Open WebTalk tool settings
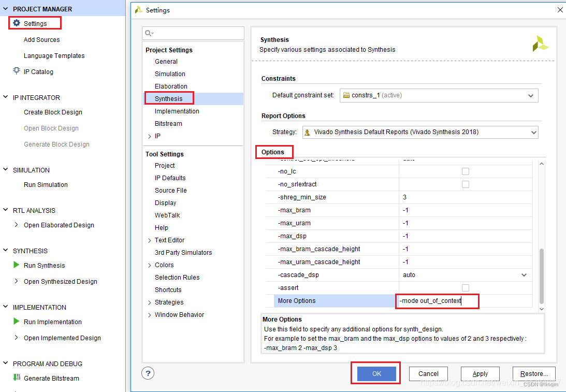566x392 pixels. point(167,215)
